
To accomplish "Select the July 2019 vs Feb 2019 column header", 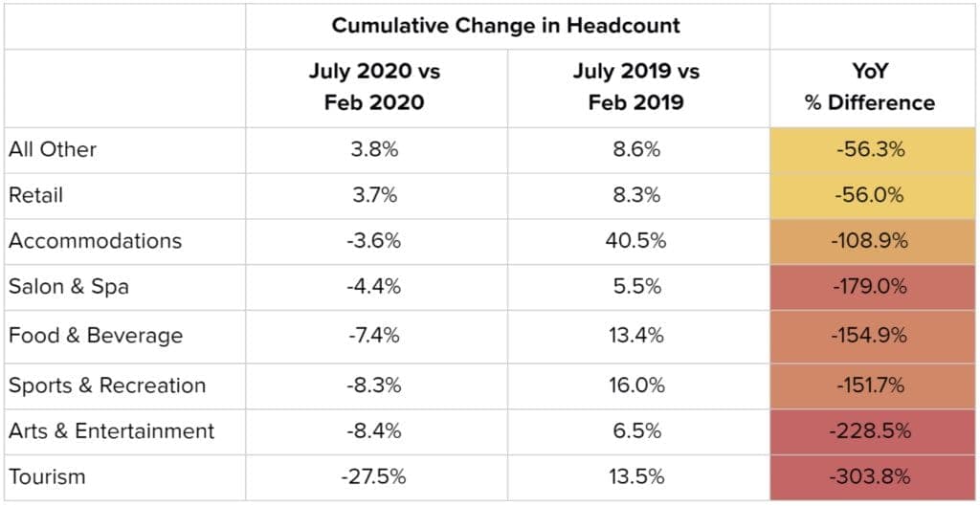I will (636, 87).
